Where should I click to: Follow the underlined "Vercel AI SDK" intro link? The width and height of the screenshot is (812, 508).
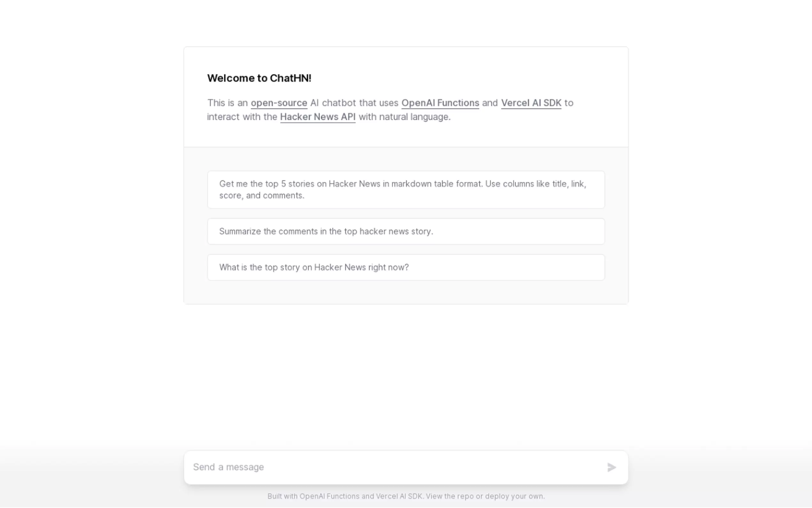(531, 103)
